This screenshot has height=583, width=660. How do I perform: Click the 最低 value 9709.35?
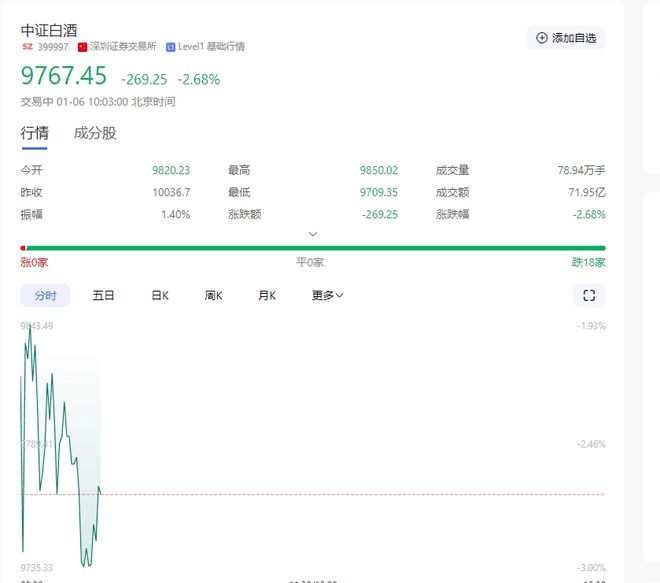click(378, 192)
